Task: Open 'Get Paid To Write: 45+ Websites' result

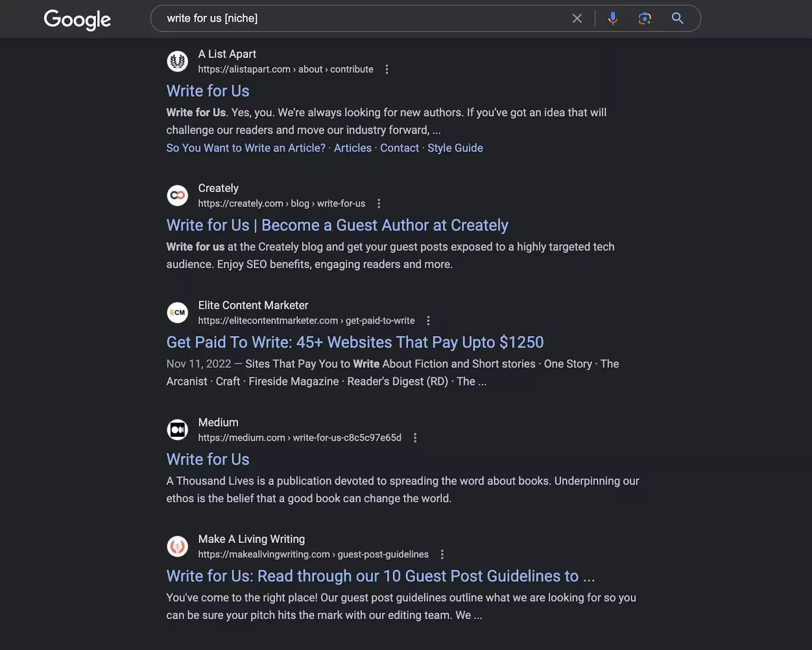Action: point(355,342)
